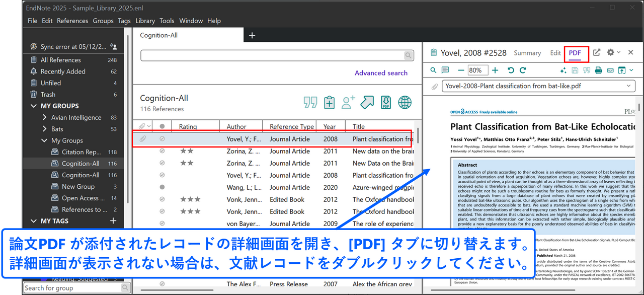Open the File menu
This screenshot has height=295, width=644.
[33, 21]
